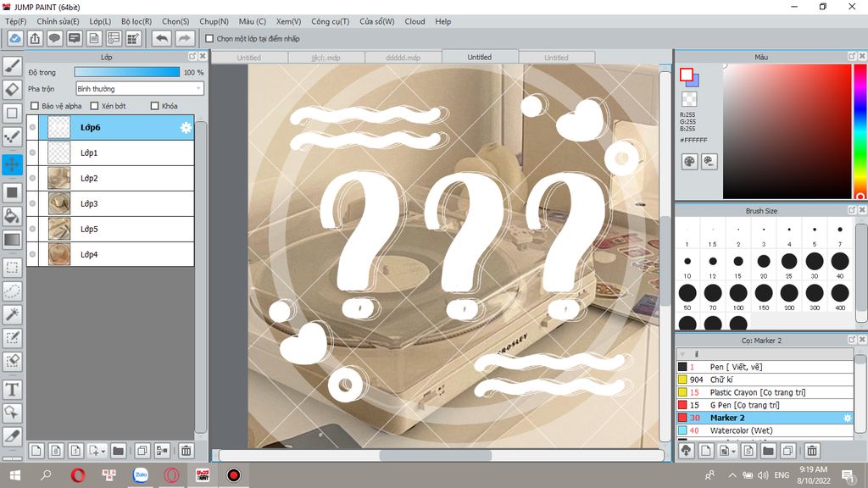Enable Bảo vệ alpha checkbox
The image size is (868, 488).
pos(35,106)
